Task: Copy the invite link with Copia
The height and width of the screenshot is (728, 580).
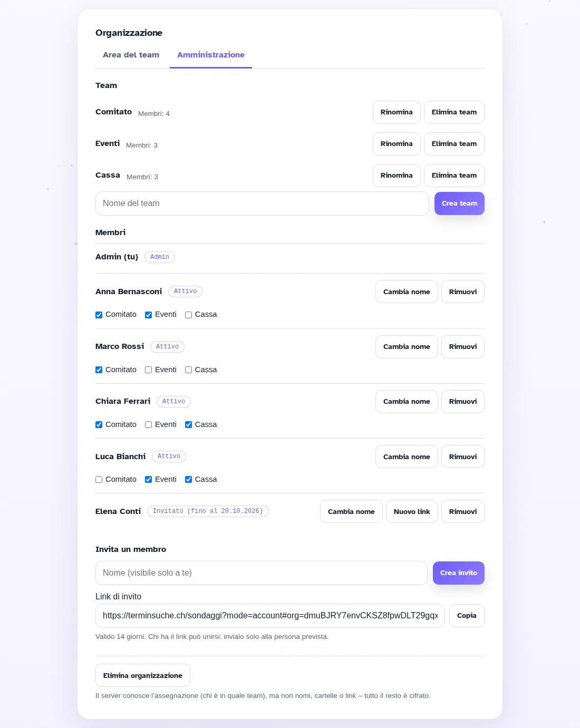Action: tap(467, 616)
